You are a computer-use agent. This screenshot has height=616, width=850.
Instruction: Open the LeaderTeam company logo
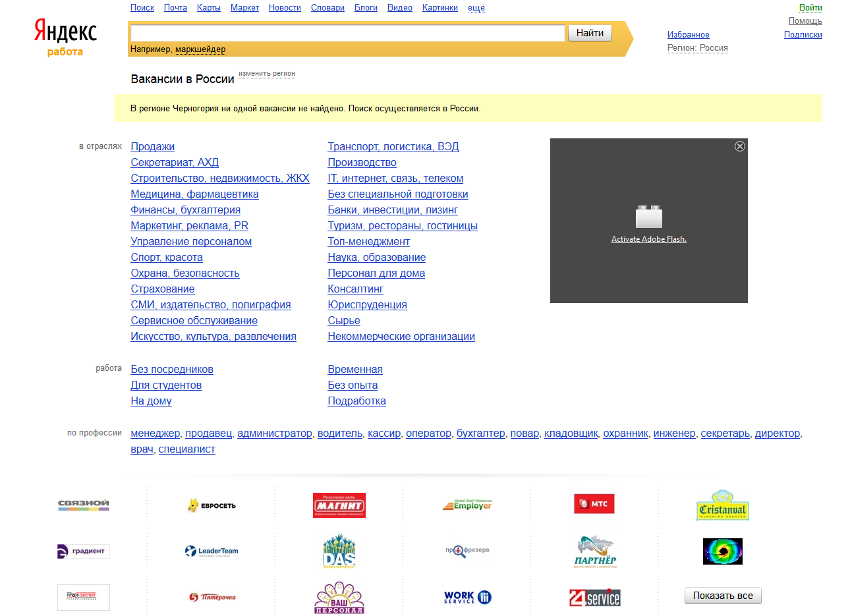212,551
